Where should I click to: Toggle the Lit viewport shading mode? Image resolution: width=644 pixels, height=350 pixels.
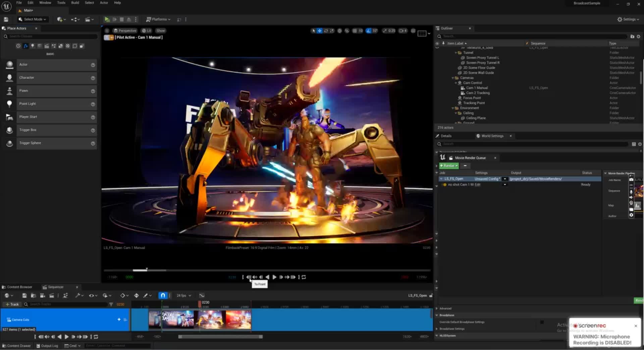(147, 31)
